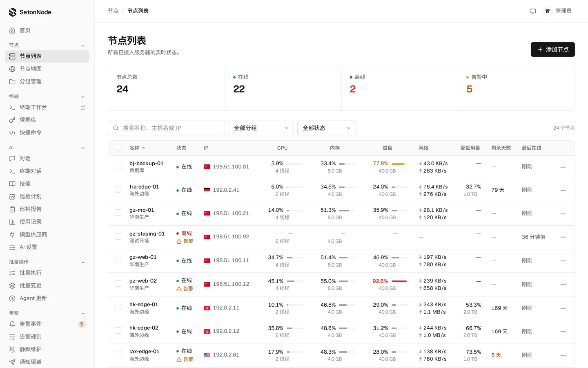
Task: Sort table by 名称 column
Action: [137, 148]
